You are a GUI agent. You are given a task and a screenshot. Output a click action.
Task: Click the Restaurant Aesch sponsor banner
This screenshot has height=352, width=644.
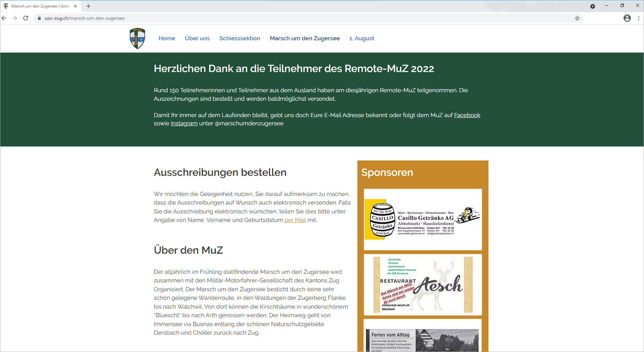(x=422, y=285)
